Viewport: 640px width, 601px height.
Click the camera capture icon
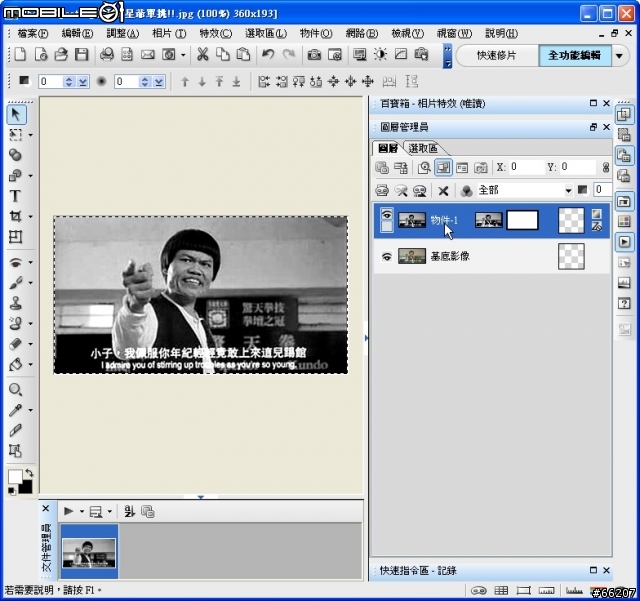[314, 54]
